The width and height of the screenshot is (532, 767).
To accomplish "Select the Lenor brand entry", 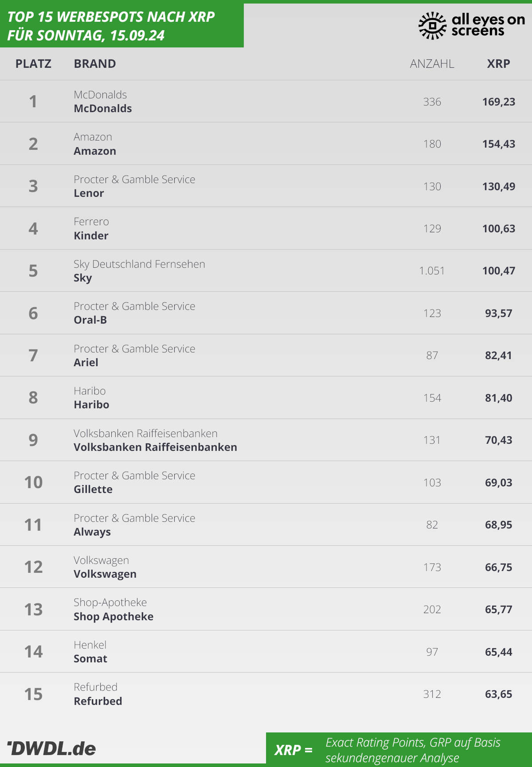I will pos(89,193).
